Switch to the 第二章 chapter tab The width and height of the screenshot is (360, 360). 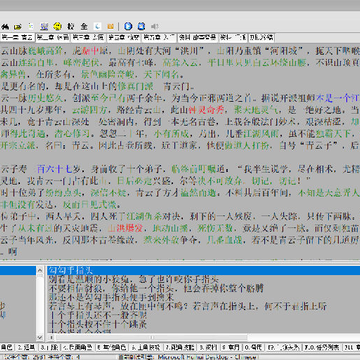[x=53, y=37]
